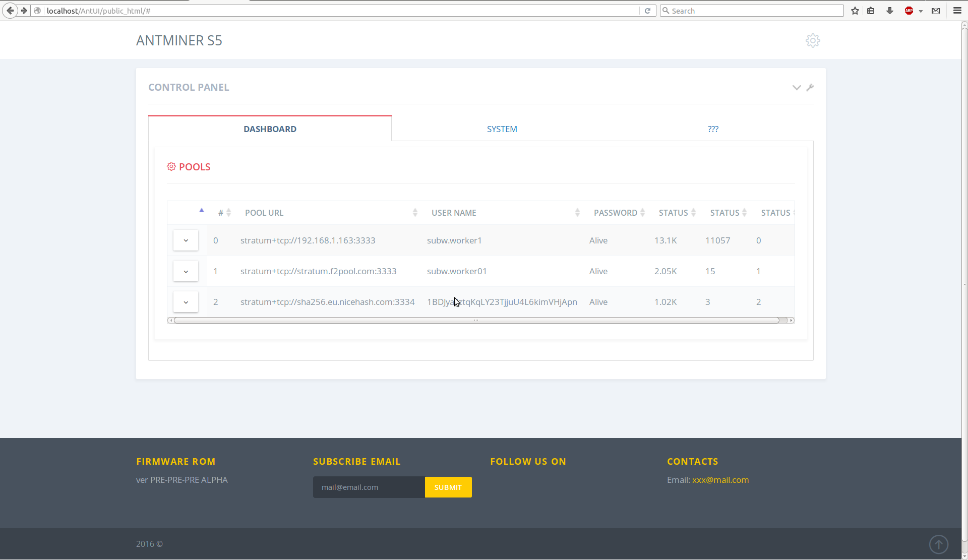The image size is (968, 560).
Task: Expand the nicehash pool row details
Action: pos(186,302)
